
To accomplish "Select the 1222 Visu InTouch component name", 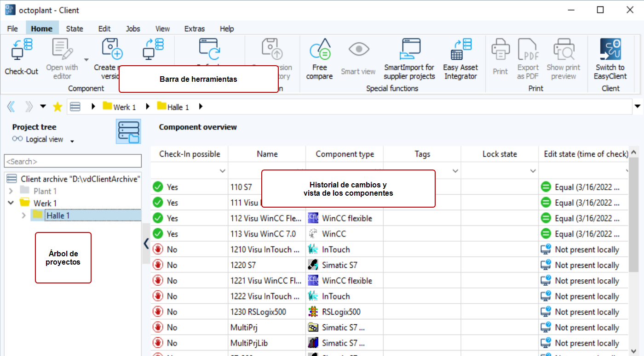I will point(265,296).
